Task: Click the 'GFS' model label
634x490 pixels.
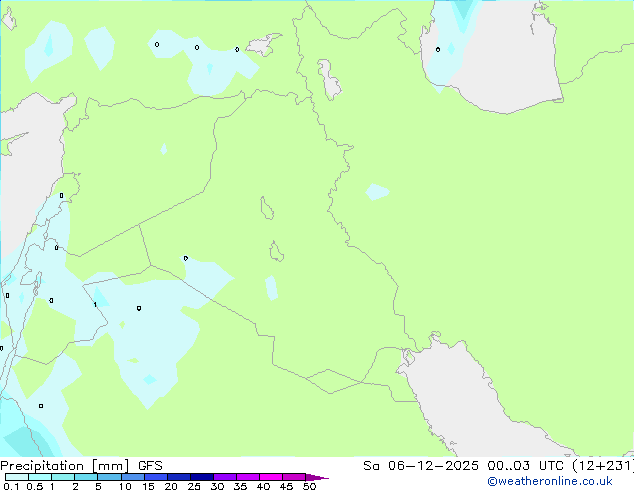Action: click(x=150, y=466)
